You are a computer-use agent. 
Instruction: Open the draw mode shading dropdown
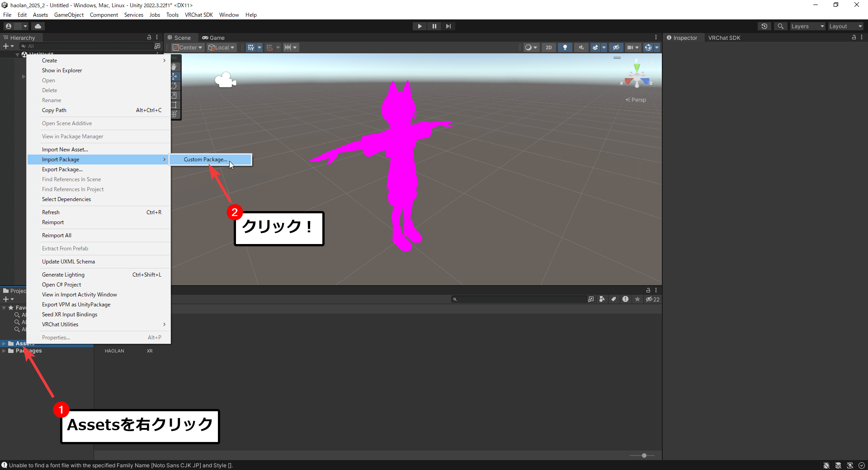(x=531, y=47)
